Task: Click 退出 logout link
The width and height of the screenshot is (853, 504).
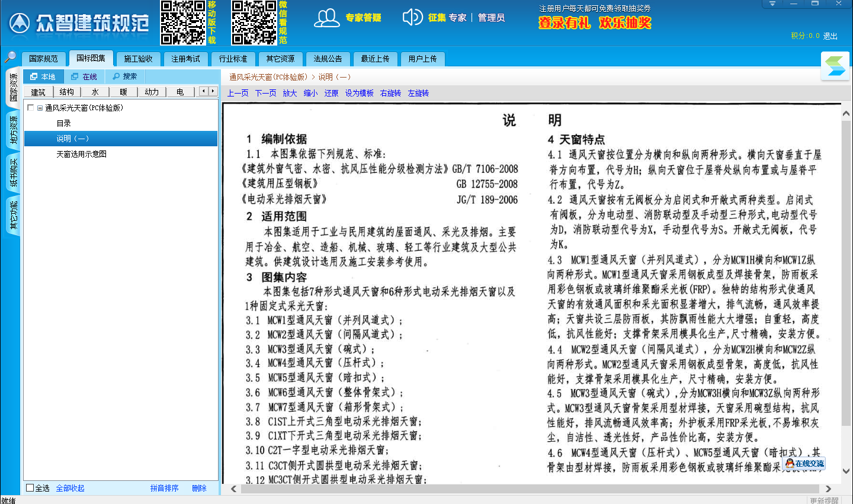Action: click(830, 36)
